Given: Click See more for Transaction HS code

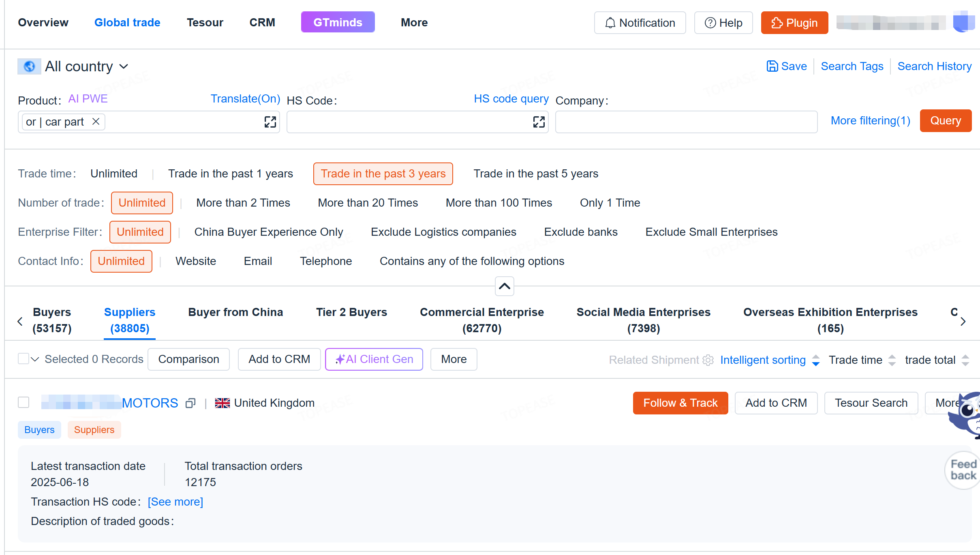Looking at the screenshot, I should click(175, 502).
